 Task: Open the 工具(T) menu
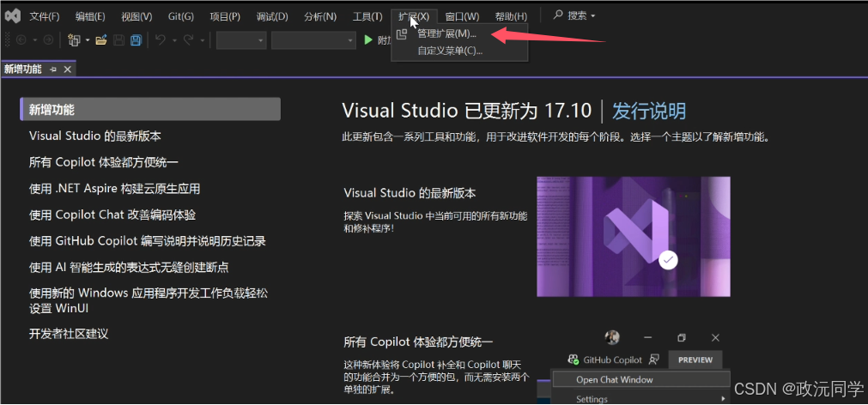(367, 16)
